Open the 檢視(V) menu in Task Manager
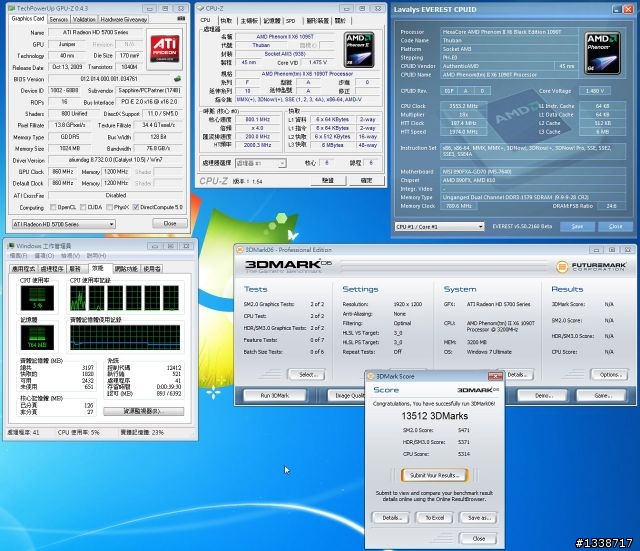The image size is (640, 551). click(70, 256)
